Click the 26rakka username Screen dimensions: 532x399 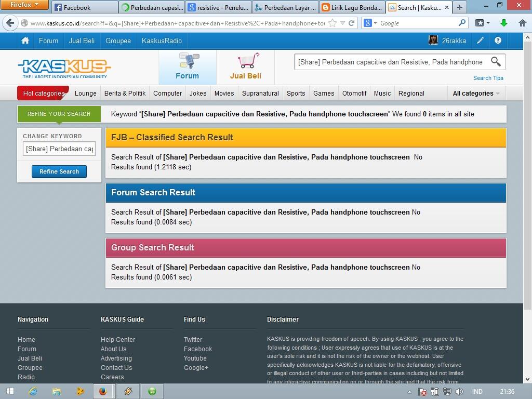[454, 41]
